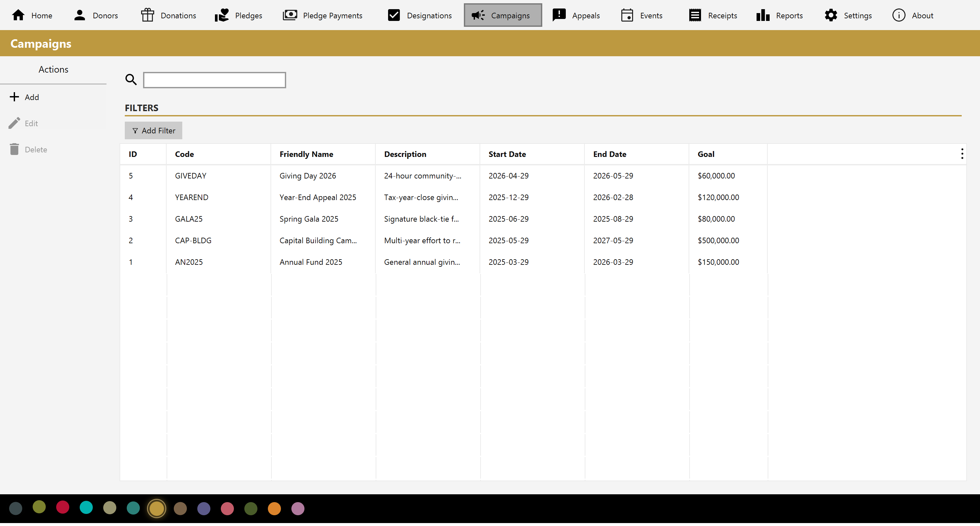Click the 'Signature black-tie f...' description
980x526 pixels.
(x=421, y=219)
